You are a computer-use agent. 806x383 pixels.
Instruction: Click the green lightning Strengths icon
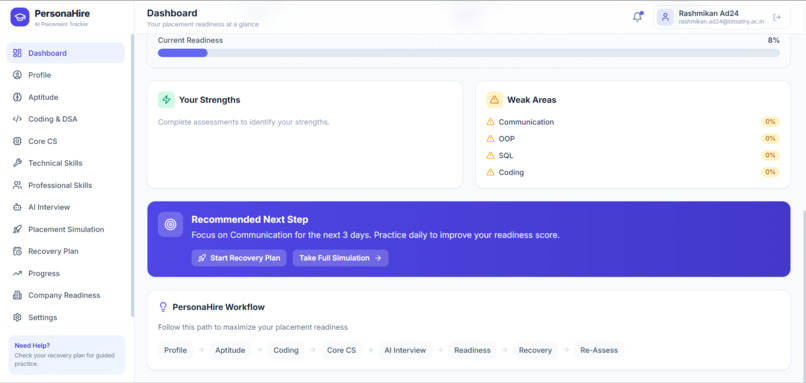pos(166,100)
